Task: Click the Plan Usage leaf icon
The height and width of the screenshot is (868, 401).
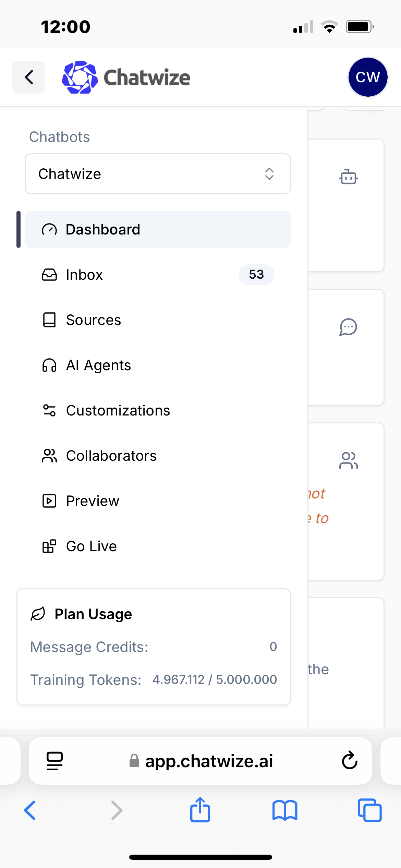Action: 38,614
